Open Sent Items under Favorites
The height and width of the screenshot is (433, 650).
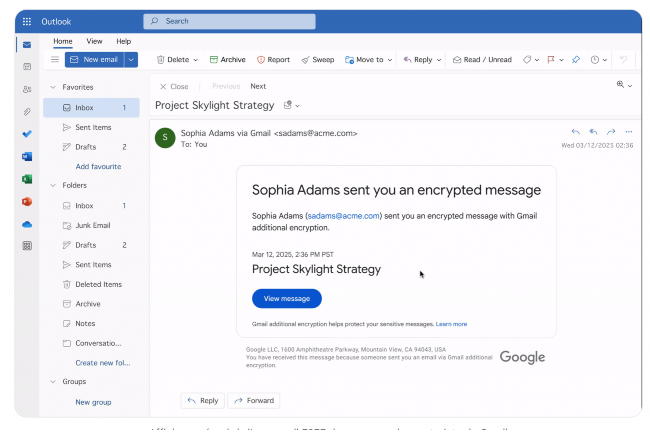point(91,127)
